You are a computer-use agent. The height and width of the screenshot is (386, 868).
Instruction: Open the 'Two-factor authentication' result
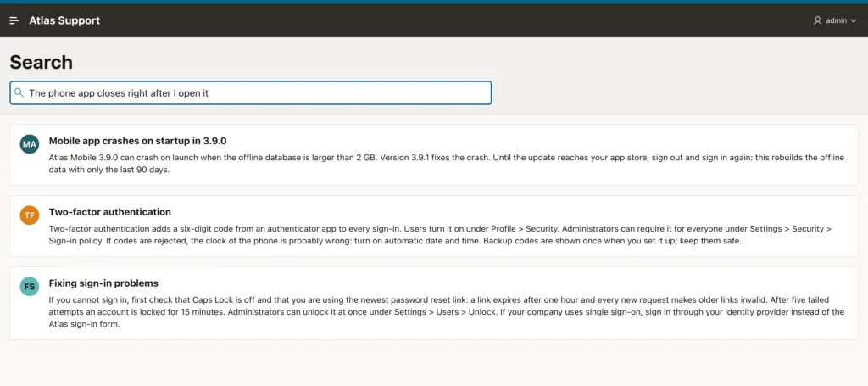point(109,212)
